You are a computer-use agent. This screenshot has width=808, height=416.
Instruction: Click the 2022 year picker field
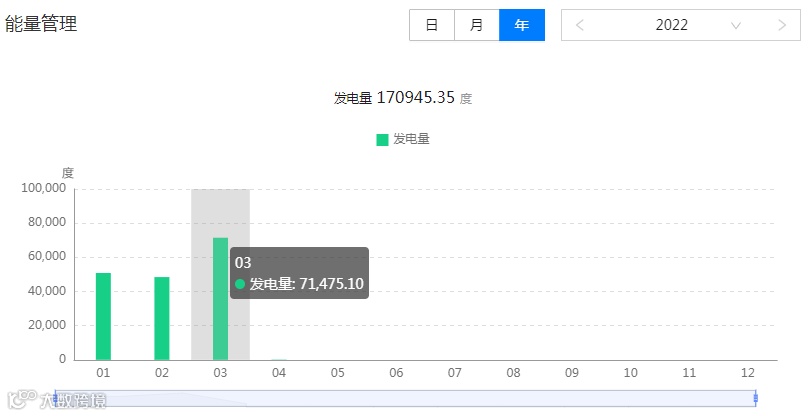[681, 25]
